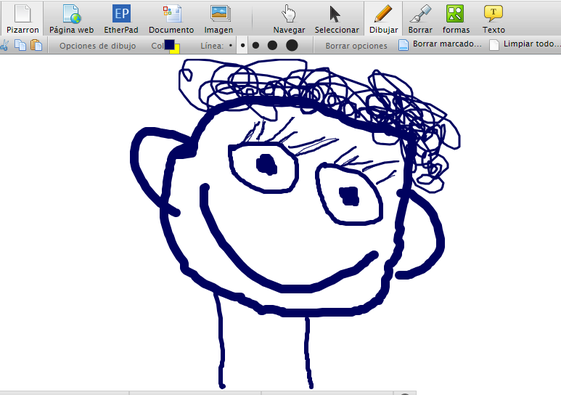561x395 pixels.
Task: Open the dark blue foreground color swatch
Action: coord(169,44)
